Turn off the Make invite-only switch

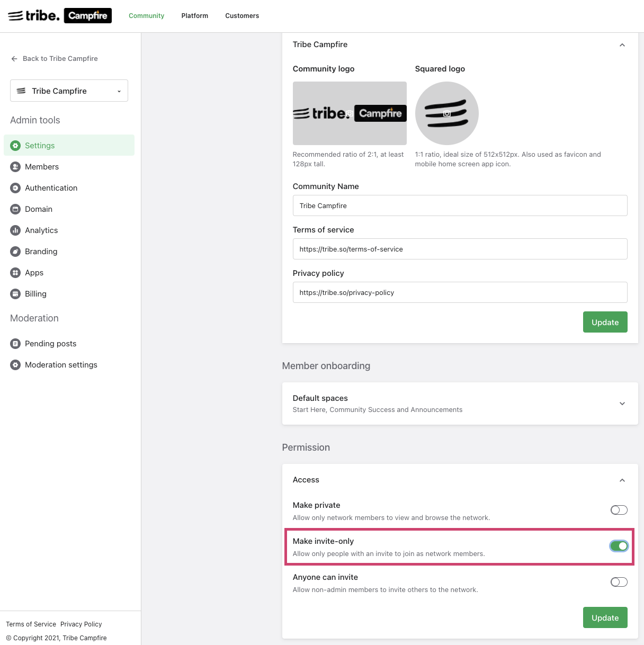click(x=619, y=546)
